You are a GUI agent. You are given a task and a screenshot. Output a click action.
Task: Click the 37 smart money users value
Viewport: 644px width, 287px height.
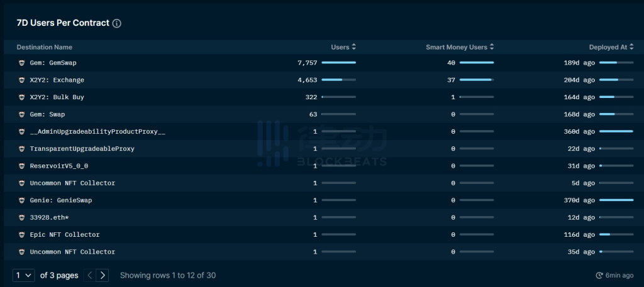(x=452, y=80)
